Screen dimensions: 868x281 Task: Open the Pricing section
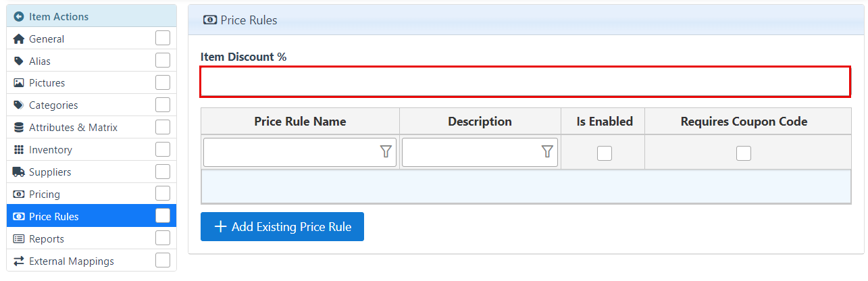[x=45, y=195]
